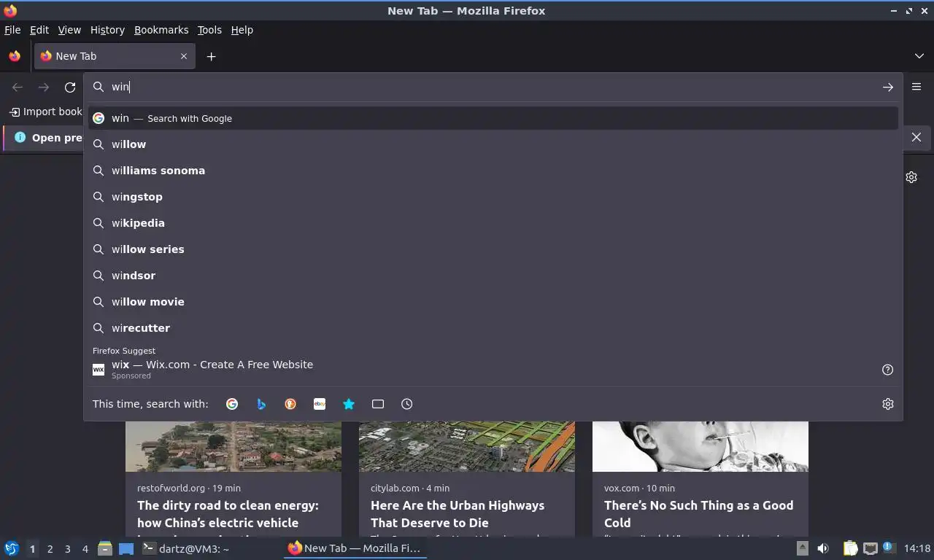934x560 pixels.
Task: Search with eBay one-off icon
Action: [x=320, y=404]
